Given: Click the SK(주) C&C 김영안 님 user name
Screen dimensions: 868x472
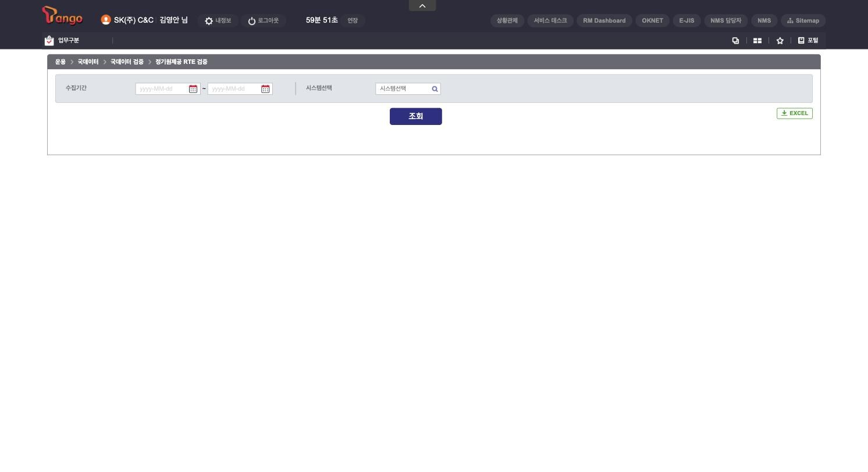Looking at the screenshot, I should pos(151,20).
